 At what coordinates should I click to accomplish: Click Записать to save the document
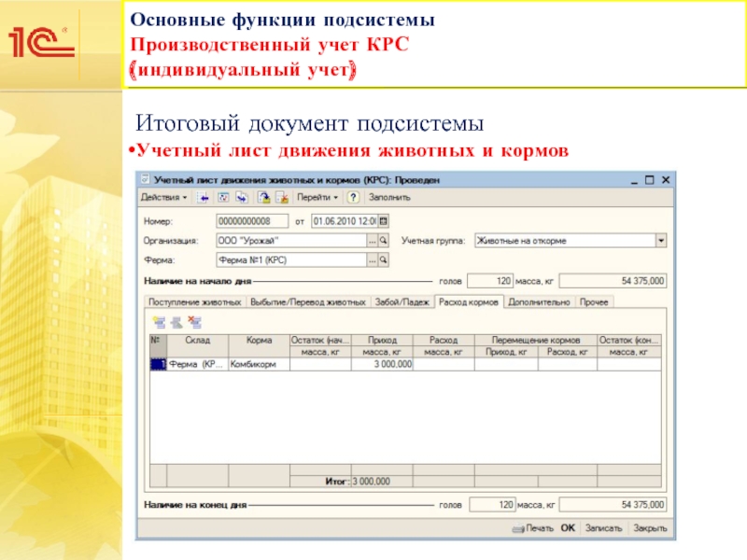(603, 528)
